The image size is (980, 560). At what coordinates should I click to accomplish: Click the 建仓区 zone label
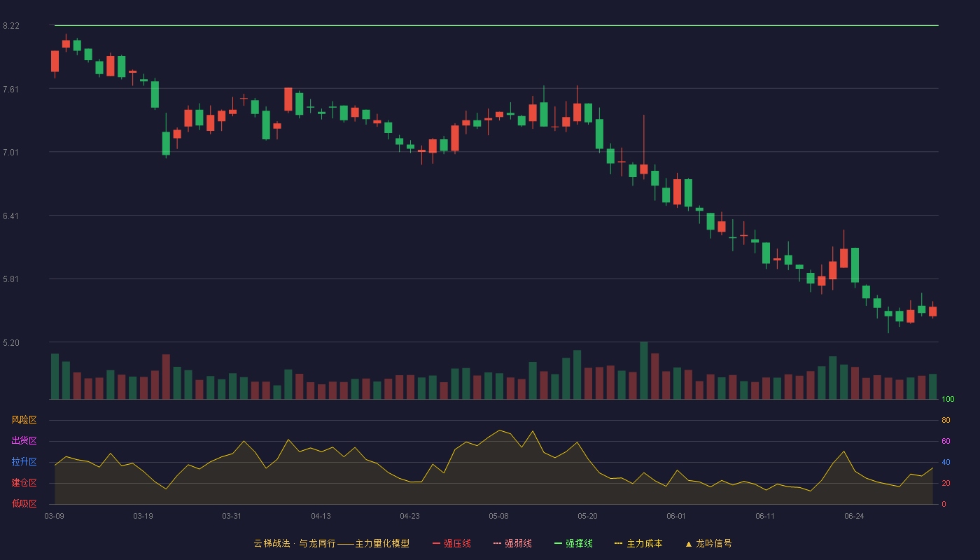click(x=24, y=483)
